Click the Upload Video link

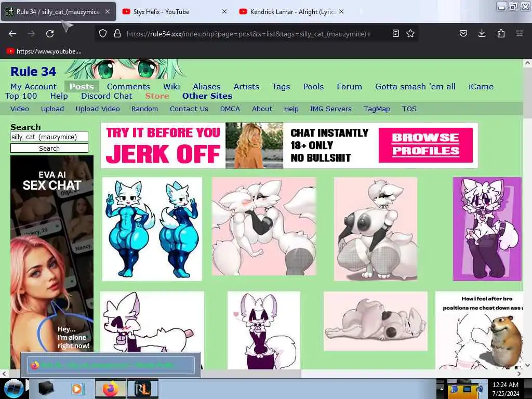pyautogui.click(x=98, y=109)
